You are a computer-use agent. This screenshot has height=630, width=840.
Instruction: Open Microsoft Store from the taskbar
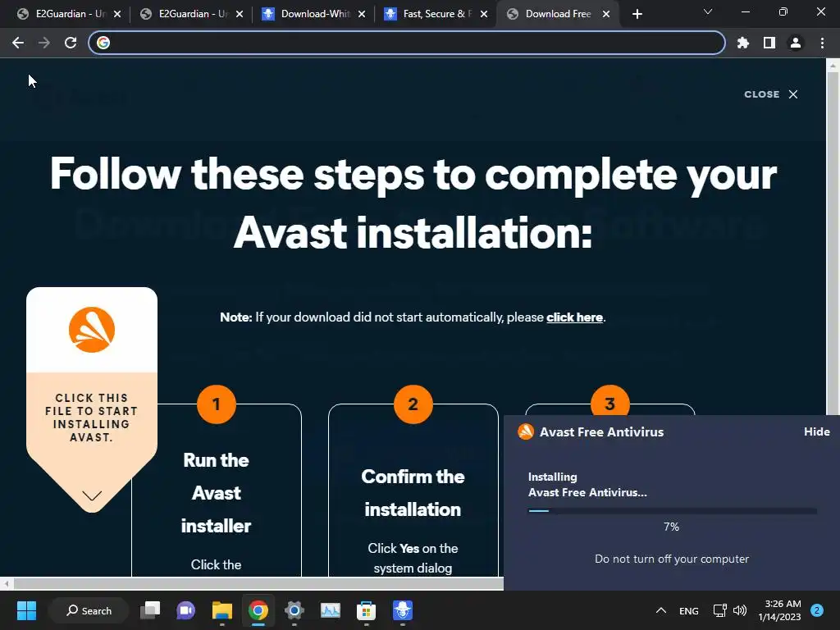click(x=367, y=610)
